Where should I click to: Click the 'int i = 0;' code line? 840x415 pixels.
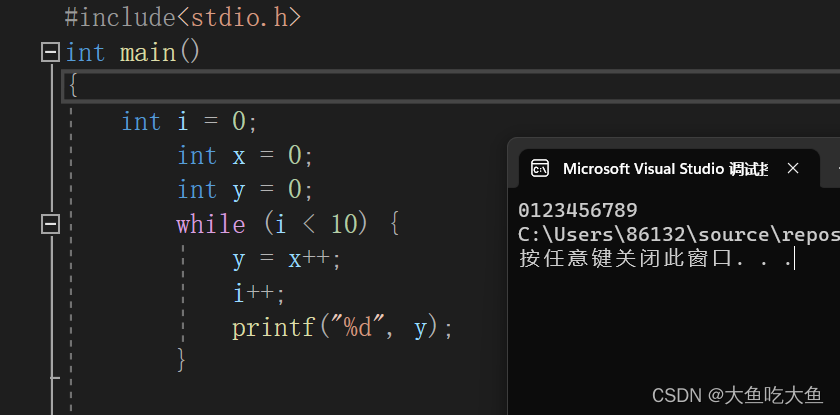pos(189,122)
